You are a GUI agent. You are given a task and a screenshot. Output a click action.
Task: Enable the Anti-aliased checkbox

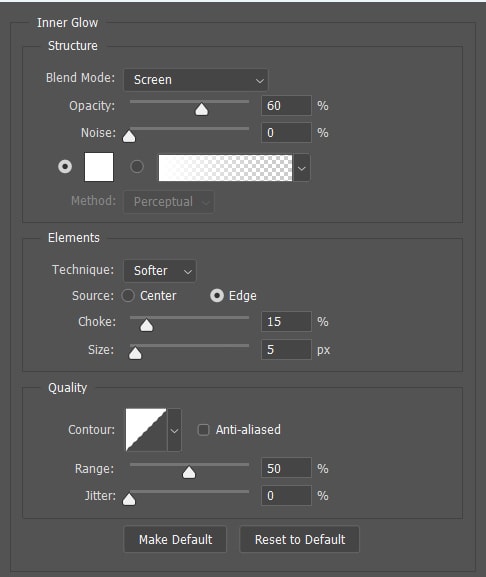tap(203, 429)
